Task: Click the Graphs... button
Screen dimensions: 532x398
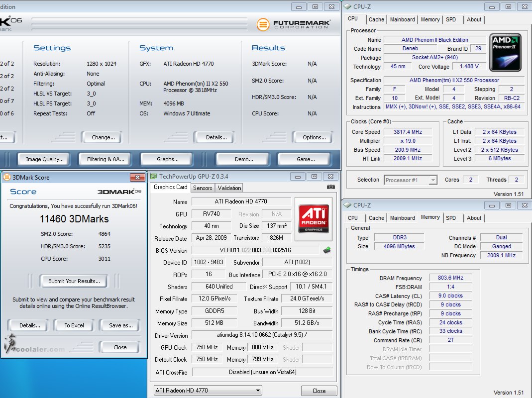Action: coord(168,159)
